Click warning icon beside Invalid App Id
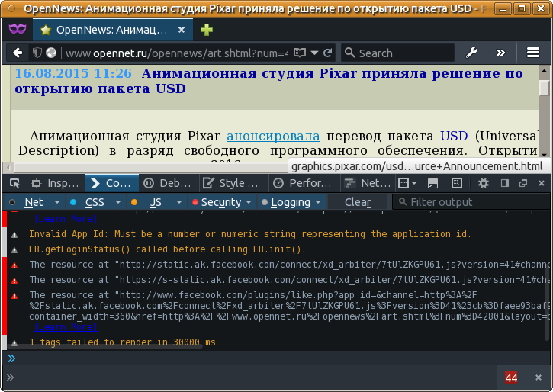 (x=14, y=235)
